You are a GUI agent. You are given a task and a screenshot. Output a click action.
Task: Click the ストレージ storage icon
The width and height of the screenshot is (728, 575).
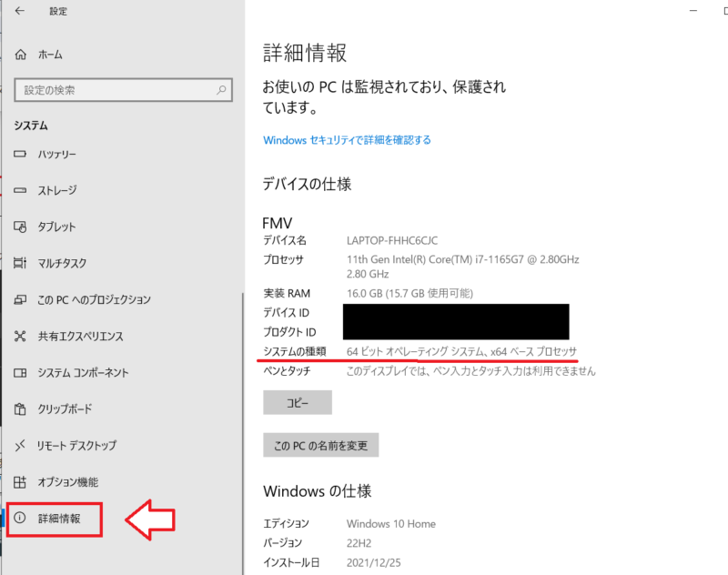click(x=20, y=190)
